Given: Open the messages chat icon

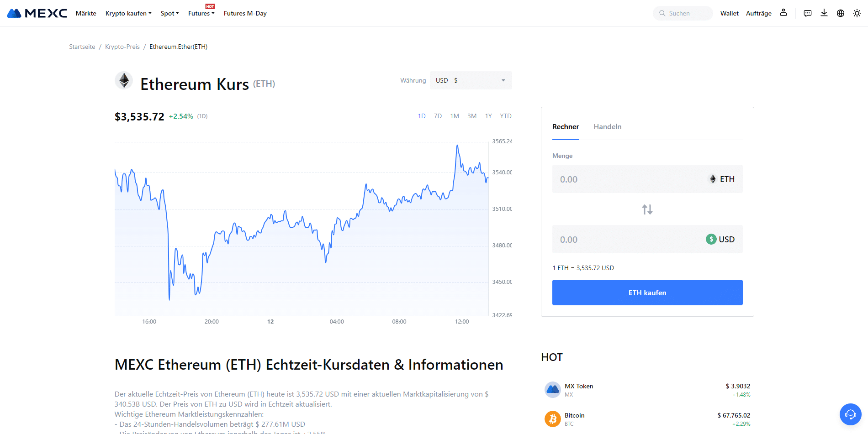Looking at the screenshot, I should click(x=808, y=13).
